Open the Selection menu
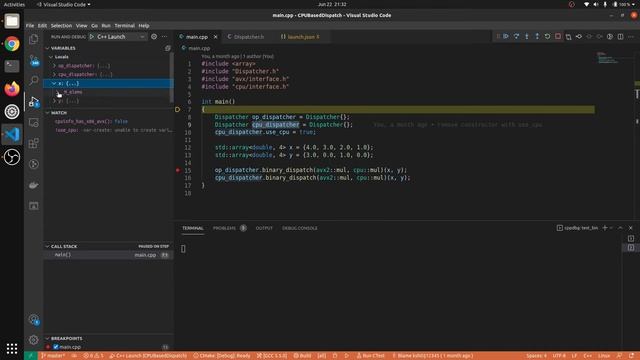The height and width of the screenshot is (360, 640). click(61, 25)
